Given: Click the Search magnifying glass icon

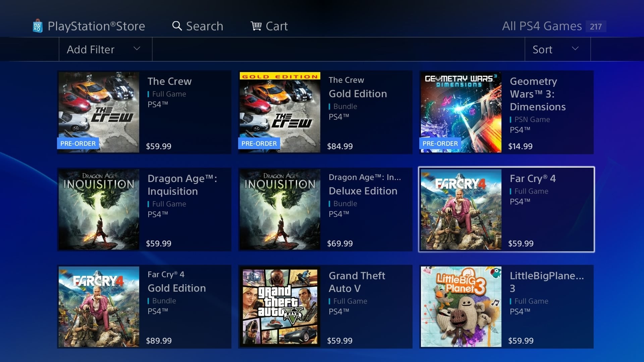Looking at the screenshot, I should pos(177,26).
